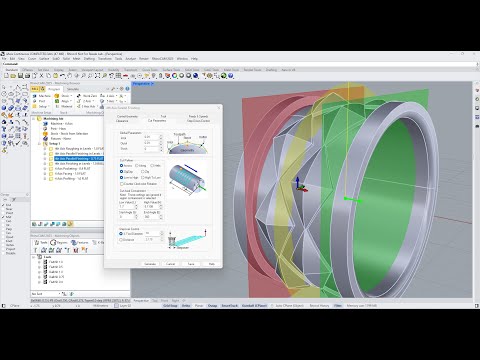Screen dimensions: 480x360
Task: Switch to the Simulate tab
Action: 73,89
